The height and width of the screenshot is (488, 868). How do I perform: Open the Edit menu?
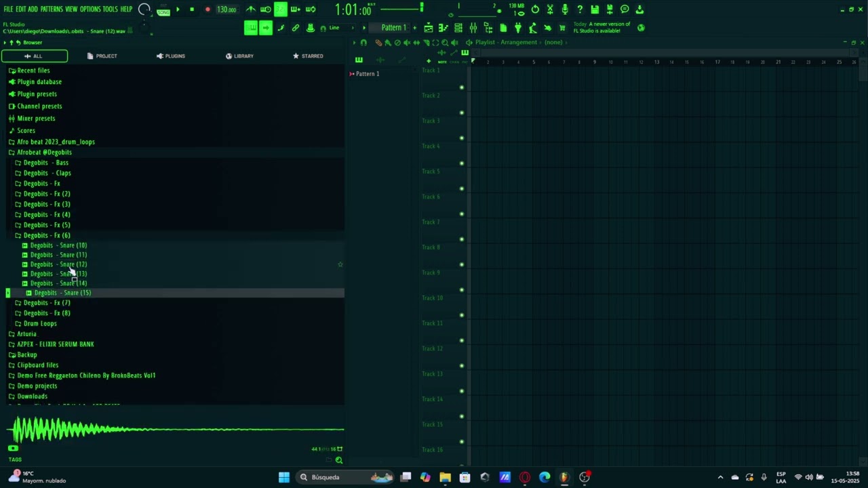pos(21,9)
